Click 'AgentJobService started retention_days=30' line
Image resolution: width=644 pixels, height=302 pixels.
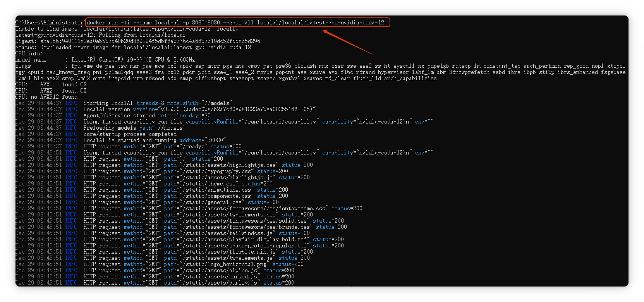[113, 115]
